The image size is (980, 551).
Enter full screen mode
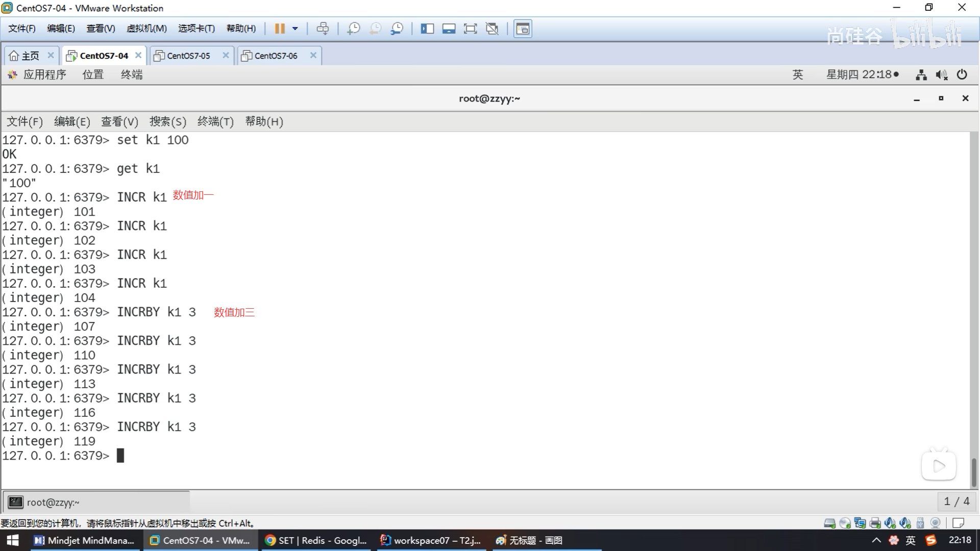pyautogui.click(x=470, y=29)
